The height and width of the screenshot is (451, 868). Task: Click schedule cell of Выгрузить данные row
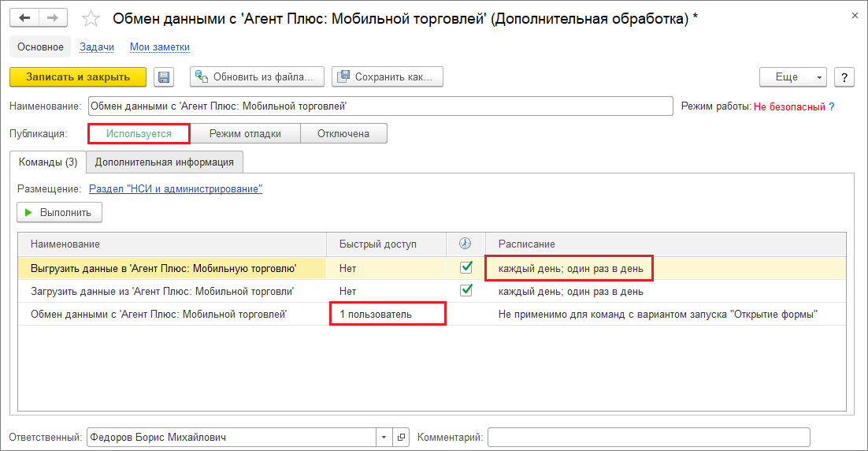[x=666, y=268]
